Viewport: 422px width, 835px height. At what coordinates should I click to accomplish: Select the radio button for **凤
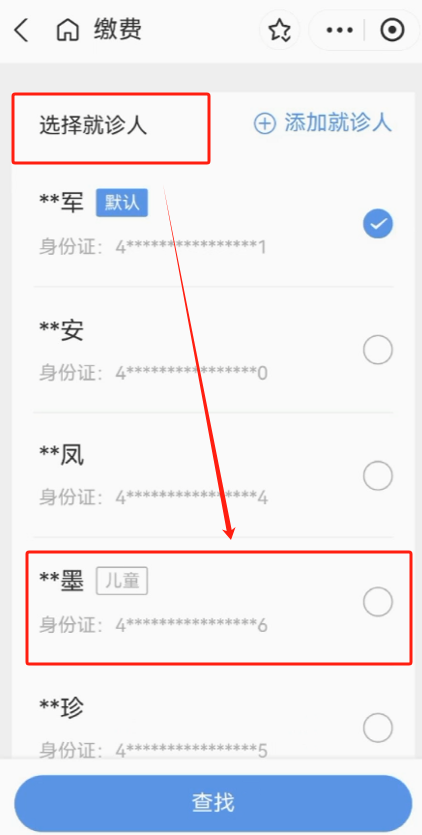(x=378, y=476)
